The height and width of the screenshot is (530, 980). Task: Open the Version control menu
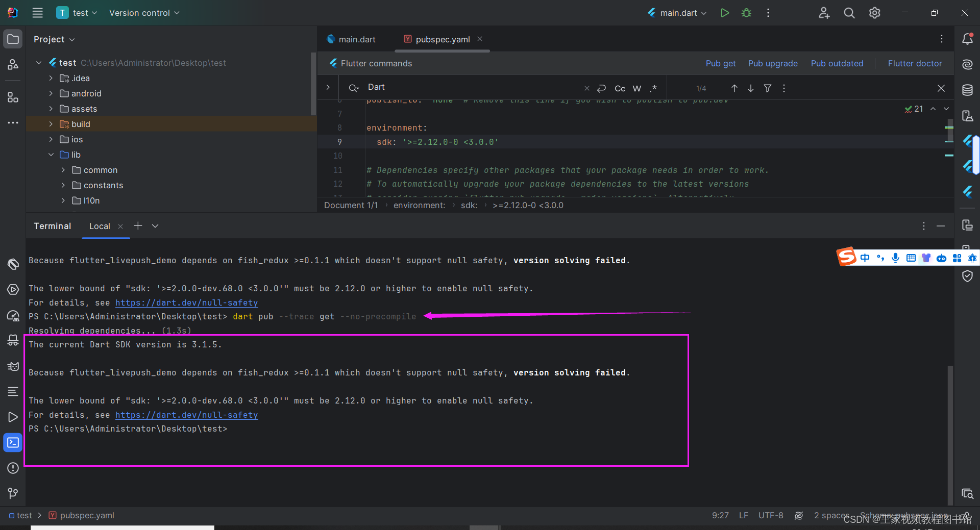(x=139, y=13)
